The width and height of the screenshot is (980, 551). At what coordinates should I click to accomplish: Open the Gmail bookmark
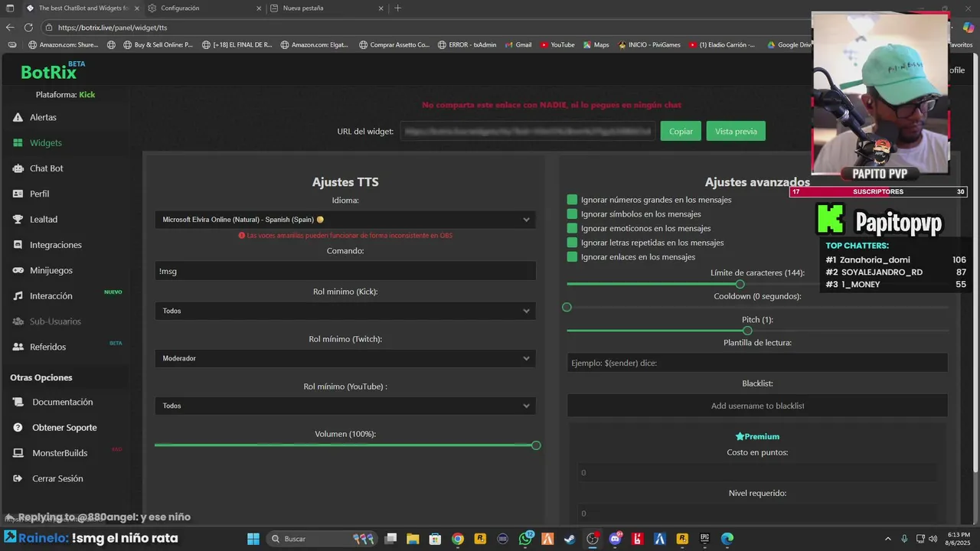coord(517,44)
